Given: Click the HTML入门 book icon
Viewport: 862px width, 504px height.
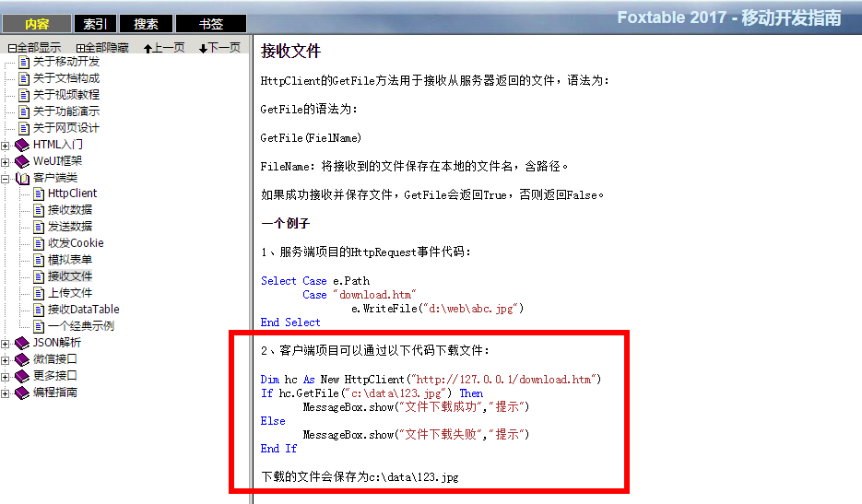Looking at the screenshot, I should pyautogui.click(x=22, y=145).
